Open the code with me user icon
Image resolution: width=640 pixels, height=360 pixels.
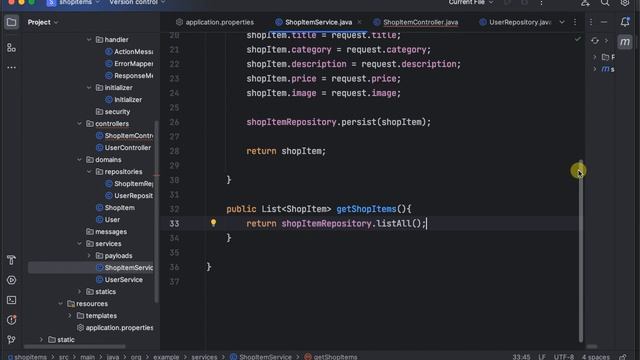coord(585,2)
